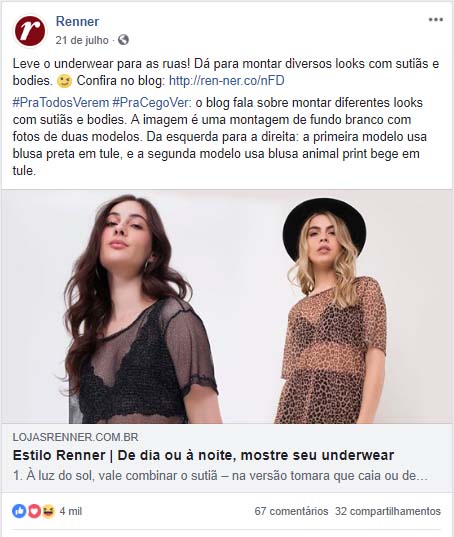The image size is (454, 537).
Task: Click the blue Like reaction icon
Action: [x=19, y=511]
